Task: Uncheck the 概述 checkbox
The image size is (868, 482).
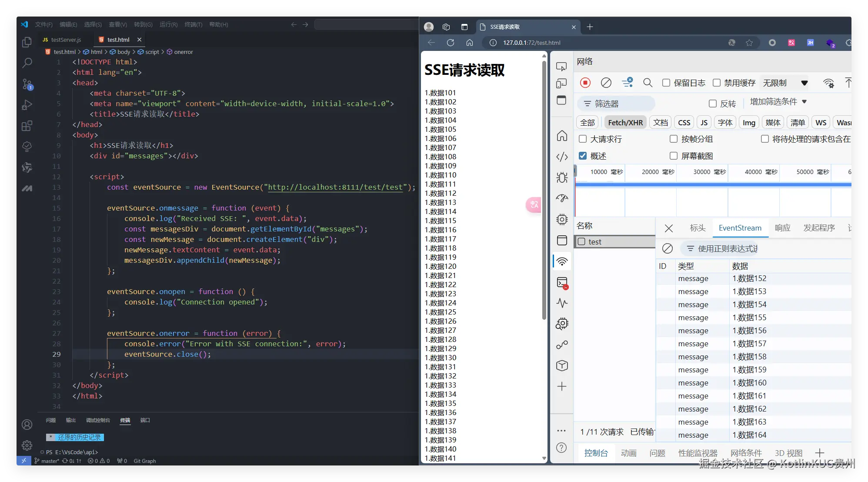Action: (583, 156)
